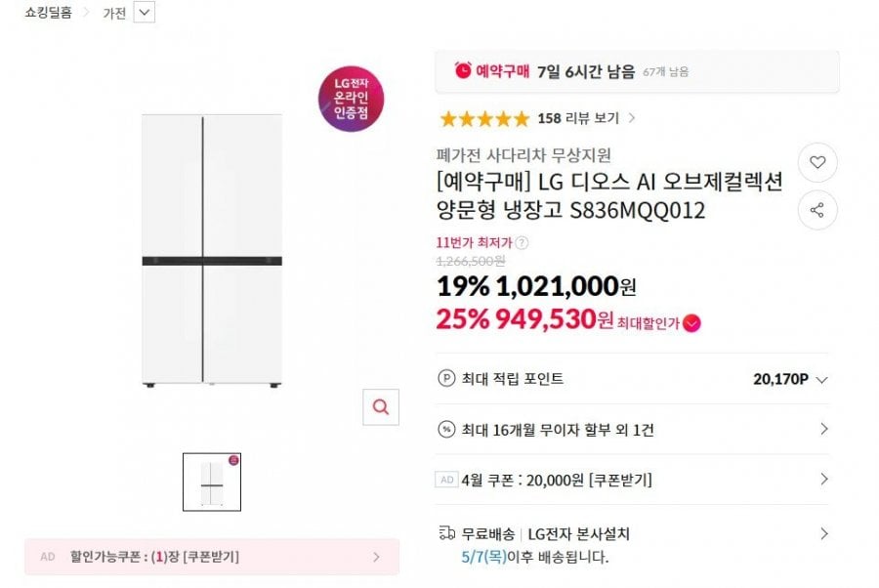The height and width of the screenshot is (588, 879).
Task: Go to 쇼킹딜홈 breadcrumb
Action: coord(48,13)
